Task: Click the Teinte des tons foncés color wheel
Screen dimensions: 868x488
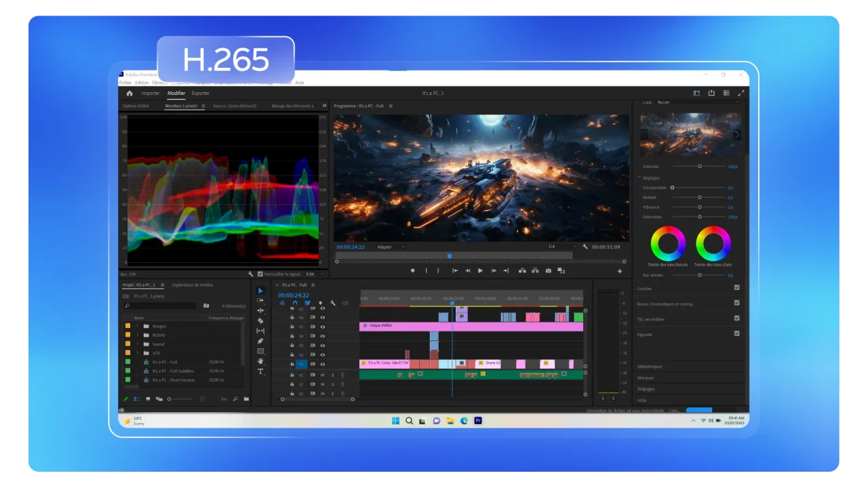Action: click(668, 243)
